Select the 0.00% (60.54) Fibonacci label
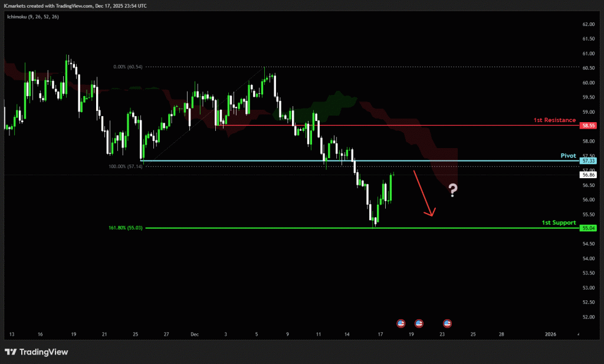The width and height of the screenshot is (604, 364). point(128,67)
